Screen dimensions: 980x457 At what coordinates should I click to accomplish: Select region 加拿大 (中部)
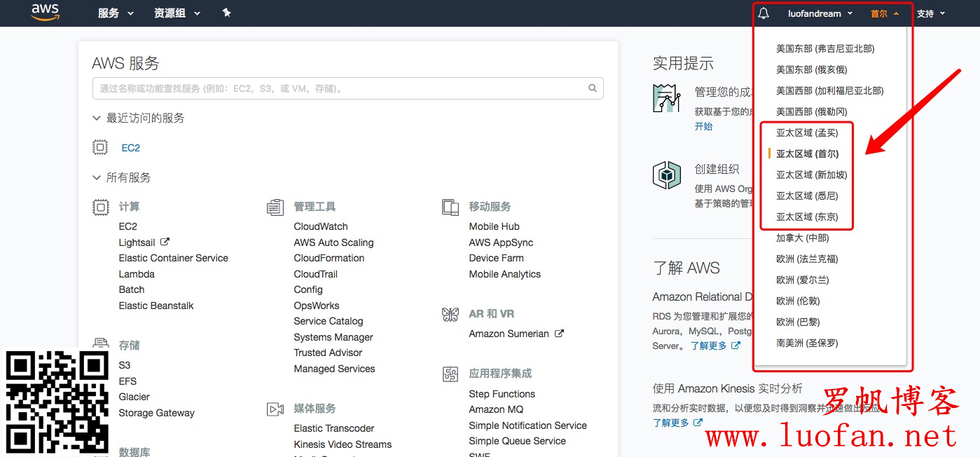pyautogui.click(x=803, y=238)
